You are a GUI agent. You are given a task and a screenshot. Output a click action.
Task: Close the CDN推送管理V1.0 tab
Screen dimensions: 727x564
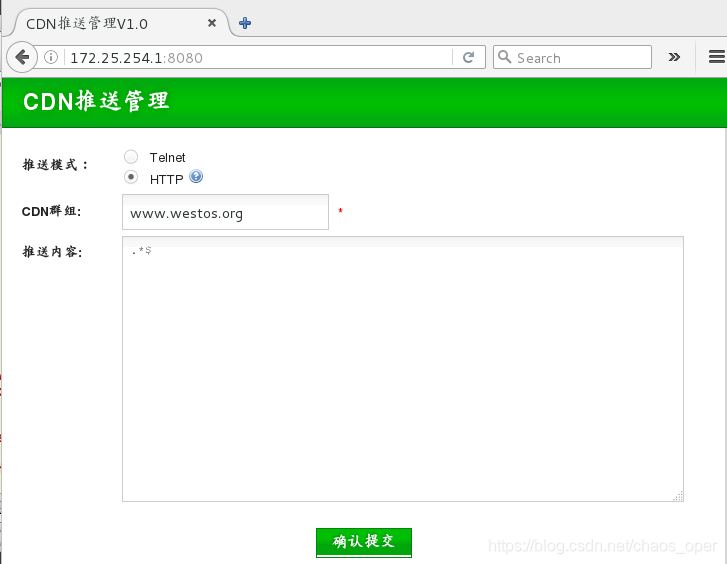[x=212, y=23]
